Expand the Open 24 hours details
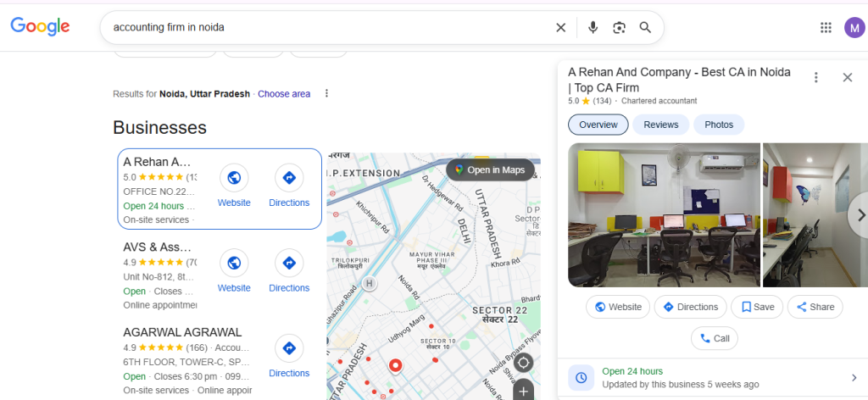Image resolution: width=868 pixels, height=400 pixels. pyautogui.click(x=853, y=378)
